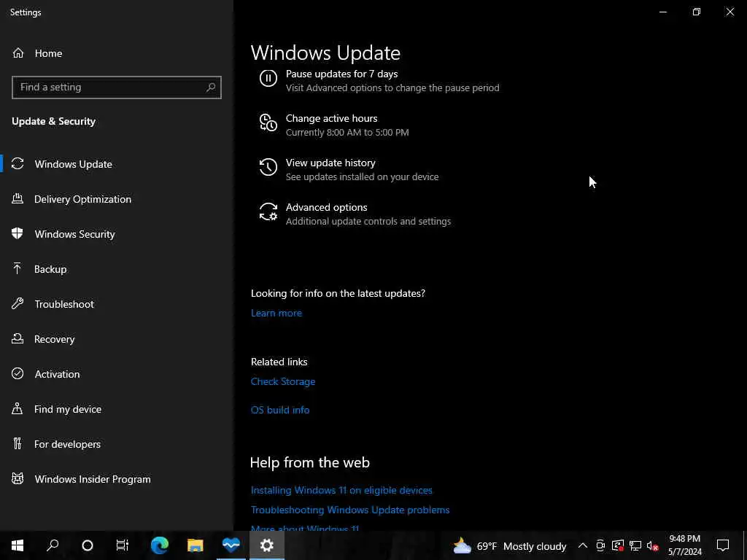The width and height of the screenshot is (747, 560).
Task: Click the Home icon in Settings sidebar
Action: coord(18,52)
